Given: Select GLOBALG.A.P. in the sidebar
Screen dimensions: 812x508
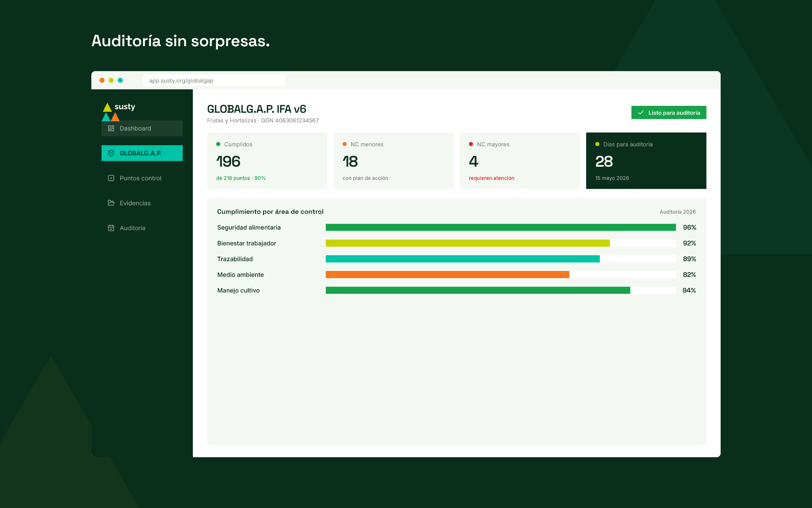Looking at the screenshot, I should point(142,153).
